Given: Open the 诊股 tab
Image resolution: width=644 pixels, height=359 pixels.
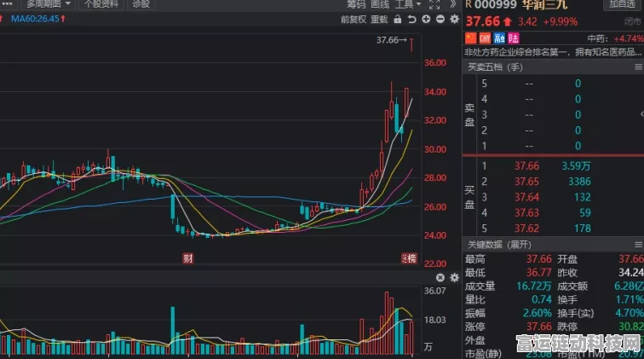Looking at the screenshot, I should (x=141, y=4).
